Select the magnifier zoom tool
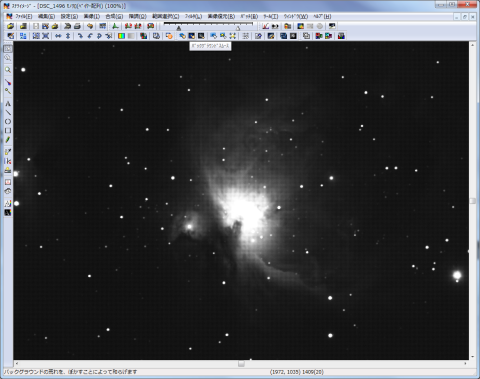Viewport: 480px width, 379px height. coord(8,70)
